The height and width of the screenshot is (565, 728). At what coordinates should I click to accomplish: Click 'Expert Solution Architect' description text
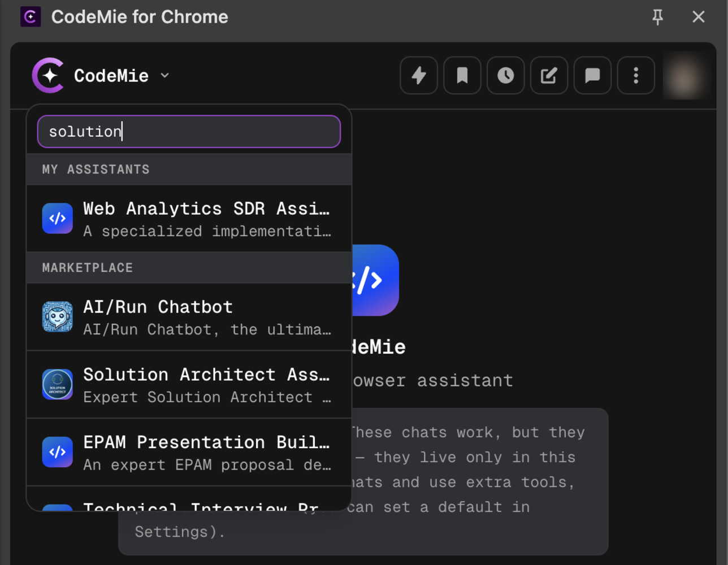(x=207, y=397)
